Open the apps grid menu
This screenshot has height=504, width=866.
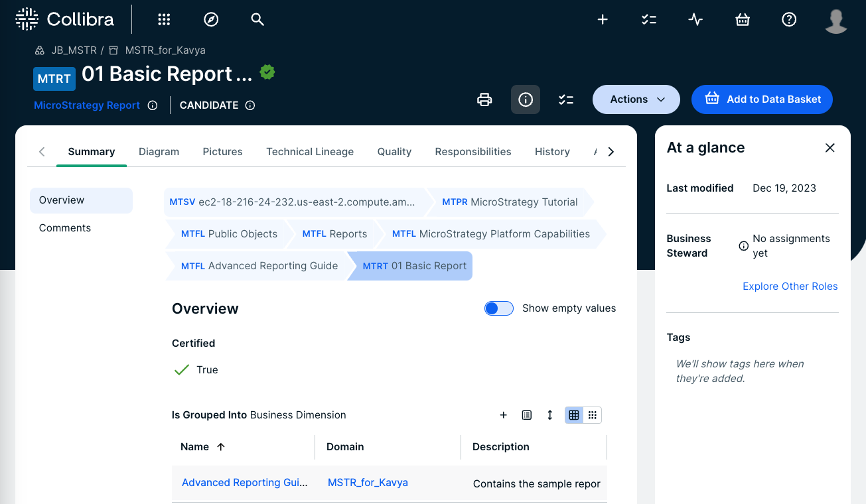tap(164, 20)
